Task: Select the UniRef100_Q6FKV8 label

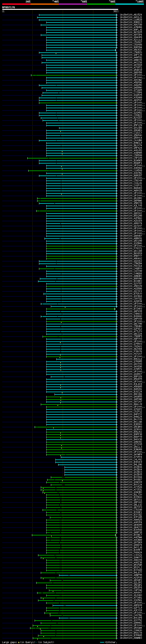Action: pos(131,311)
